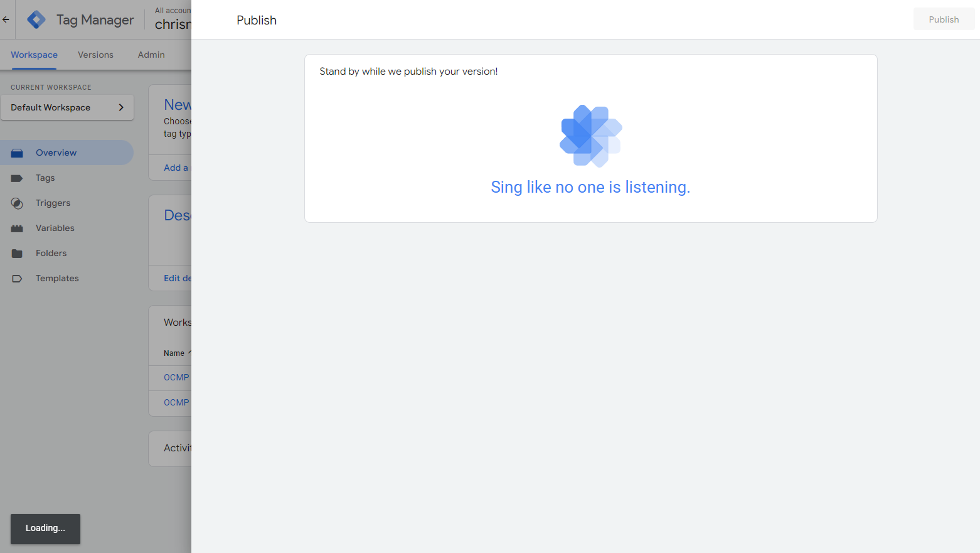Click the back arrow beside Tag Manager
Screen dimensions: 980x553
pyautogui.click(x=6, y=19)
